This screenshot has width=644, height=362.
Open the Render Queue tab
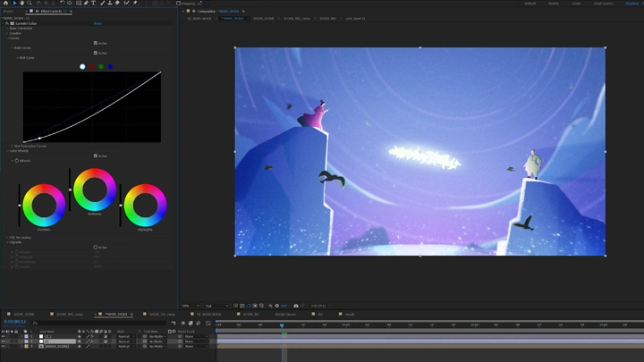[x=284, y=315]
